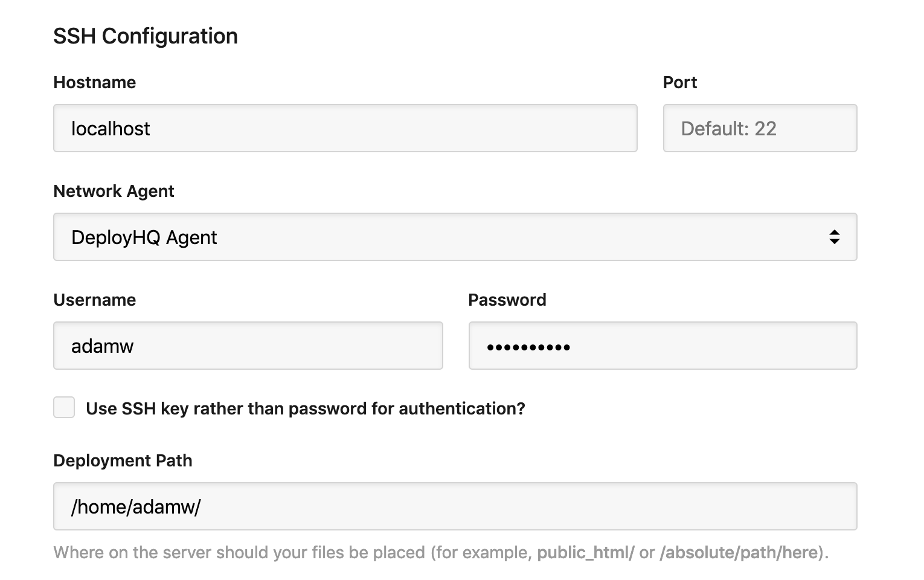The image size is (924, 580).
Task: Click the Username field containing adamw
Action: click(248, 346)
